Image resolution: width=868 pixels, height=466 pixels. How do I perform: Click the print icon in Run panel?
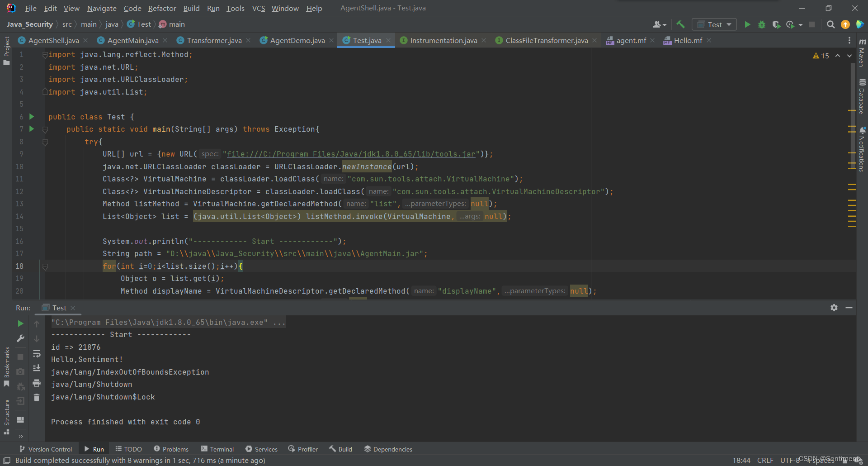pos(37,383)
